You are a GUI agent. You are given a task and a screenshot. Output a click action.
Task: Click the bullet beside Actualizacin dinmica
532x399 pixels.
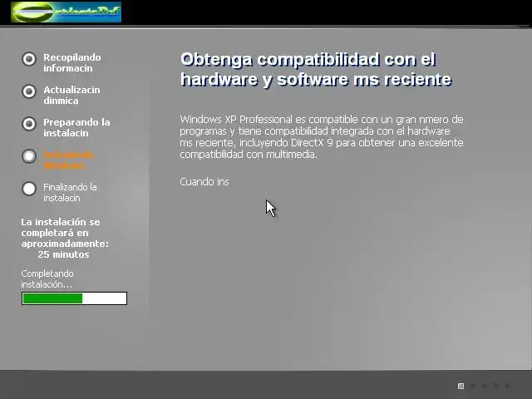point(29,91)
